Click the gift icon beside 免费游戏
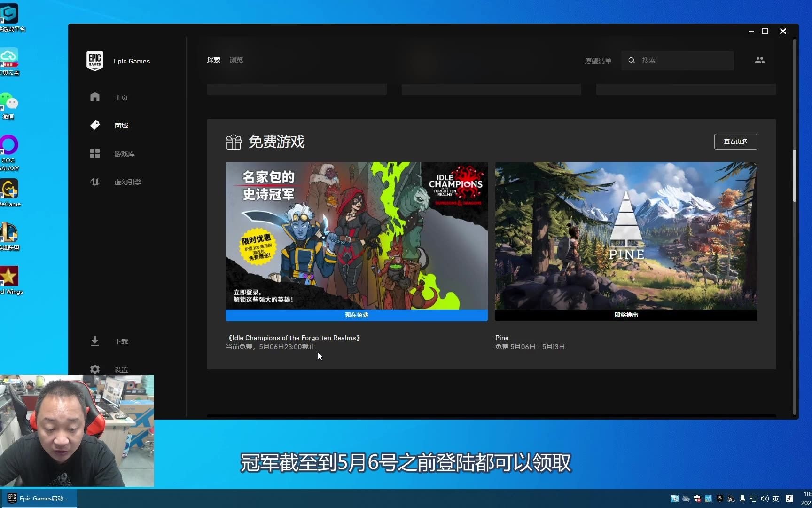 (234, 142)
